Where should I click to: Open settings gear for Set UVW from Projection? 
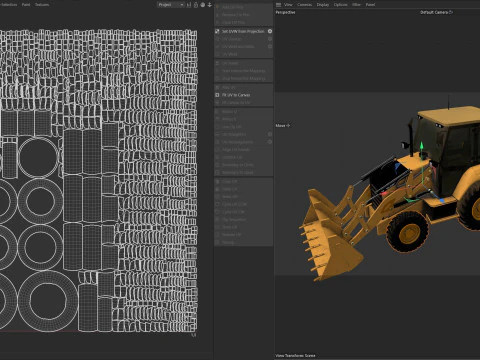point(270,31)
